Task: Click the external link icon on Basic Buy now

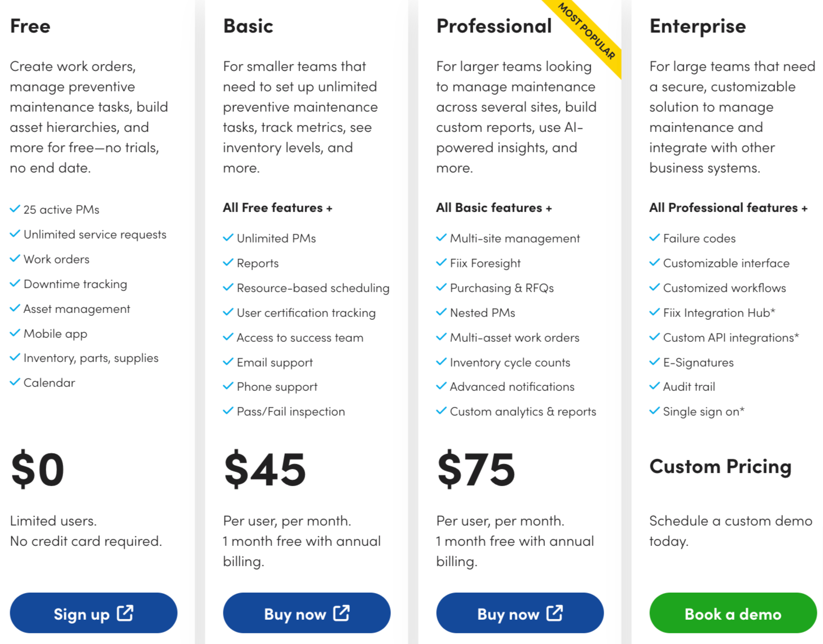Action: pos(342,613)
